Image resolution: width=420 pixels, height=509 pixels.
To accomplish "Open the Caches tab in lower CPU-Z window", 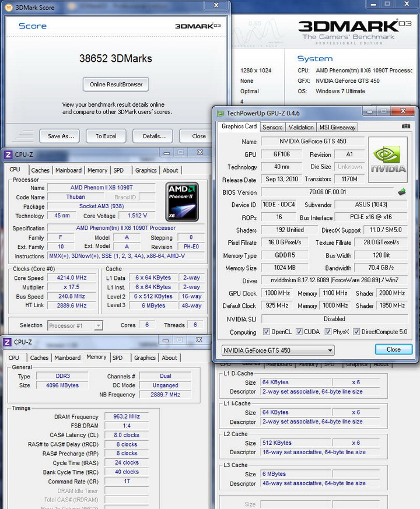I will (39, 358).
